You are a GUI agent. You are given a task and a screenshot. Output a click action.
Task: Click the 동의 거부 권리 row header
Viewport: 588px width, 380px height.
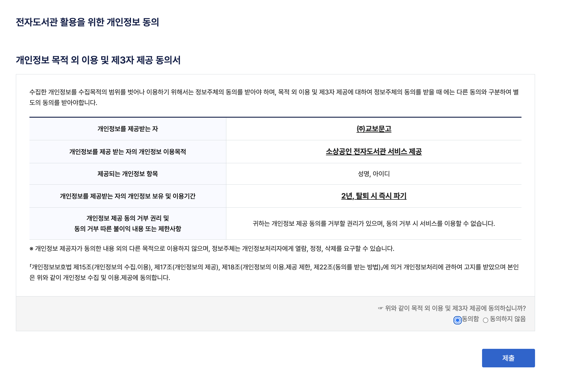128,224
